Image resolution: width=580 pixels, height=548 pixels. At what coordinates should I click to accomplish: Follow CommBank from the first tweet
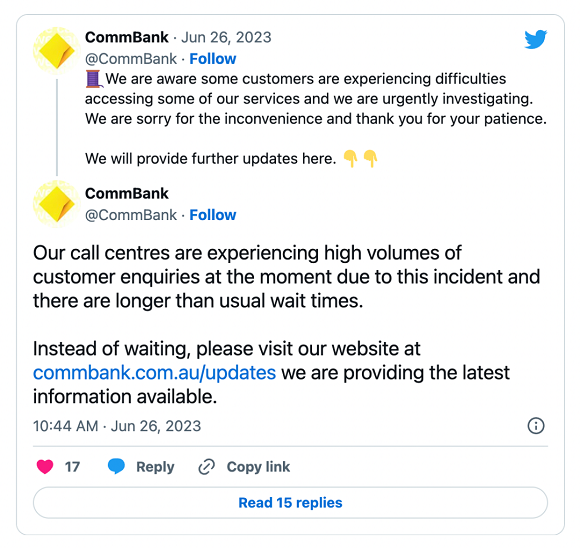tap(213, 59)
